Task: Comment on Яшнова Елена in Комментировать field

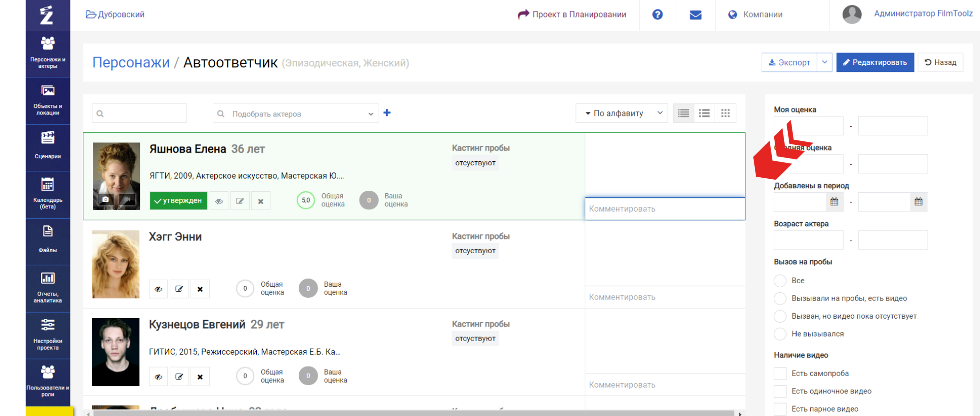Action: click(x=665, y=209)
